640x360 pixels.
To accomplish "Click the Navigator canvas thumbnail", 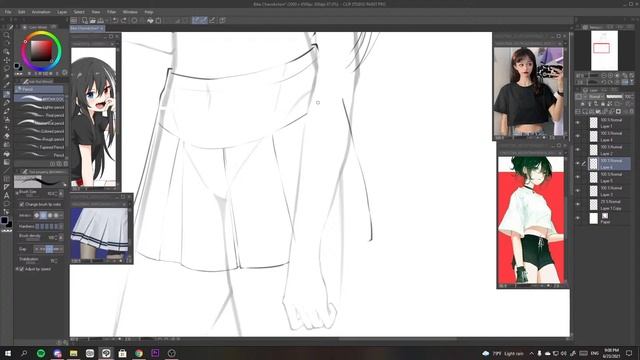I will (604, 51).
